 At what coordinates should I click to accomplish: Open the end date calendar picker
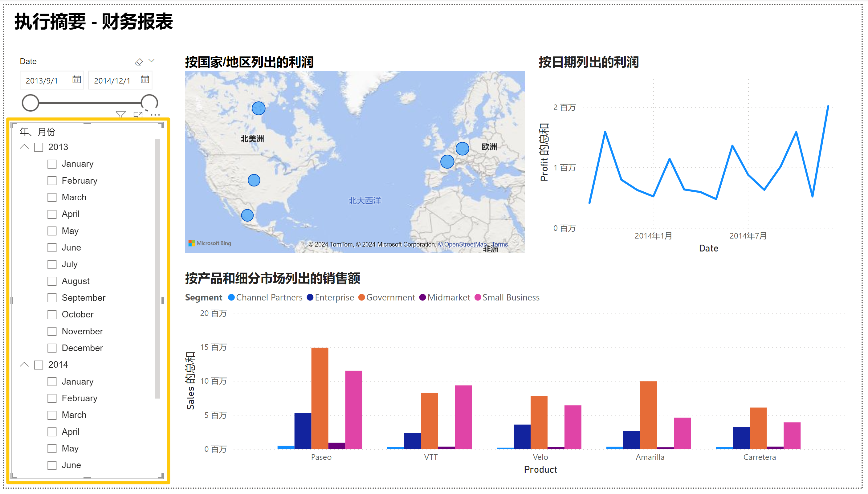pos(145,80)
